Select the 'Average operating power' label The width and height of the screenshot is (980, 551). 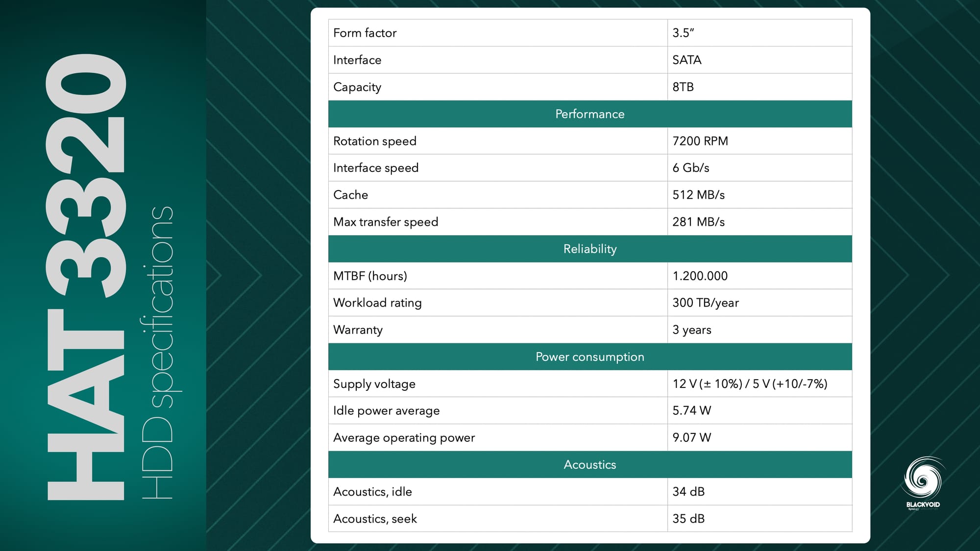coord(404,437)
